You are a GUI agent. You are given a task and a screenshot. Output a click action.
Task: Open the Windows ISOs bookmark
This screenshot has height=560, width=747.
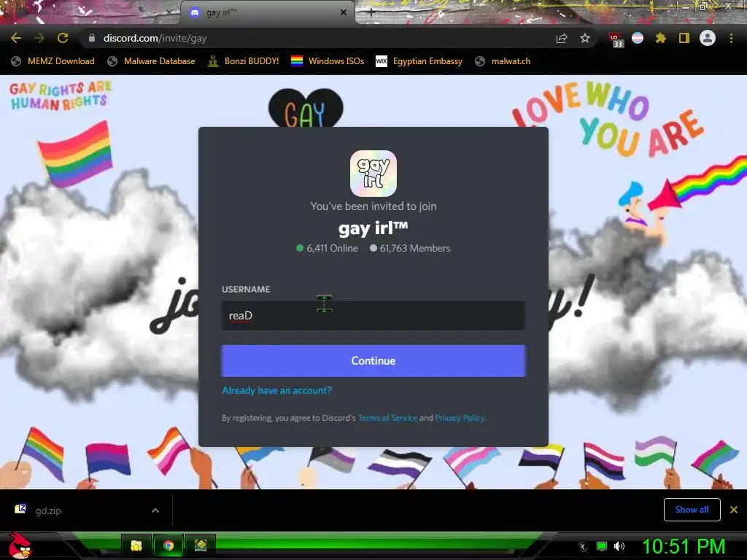coord(328,61)
